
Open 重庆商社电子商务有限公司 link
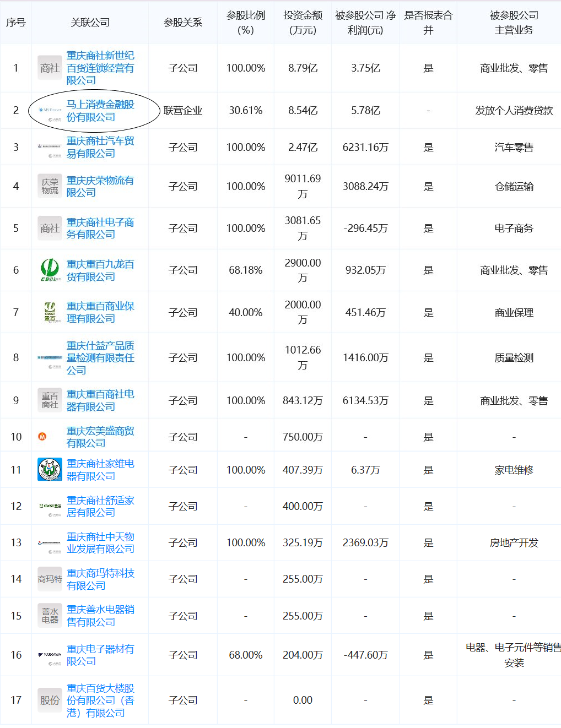click(x=100, y=228)
